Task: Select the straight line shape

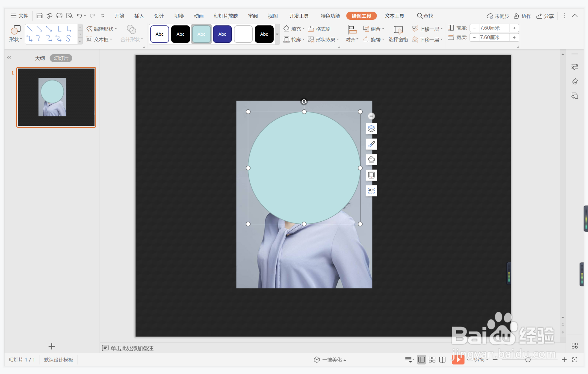Action: pos(29,29)
